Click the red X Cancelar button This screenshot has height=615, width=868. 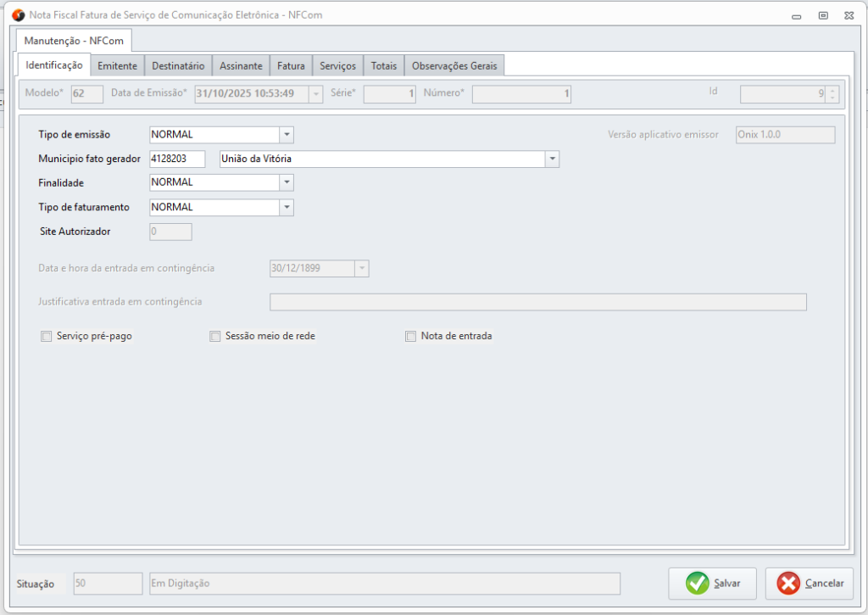[810, 583]
